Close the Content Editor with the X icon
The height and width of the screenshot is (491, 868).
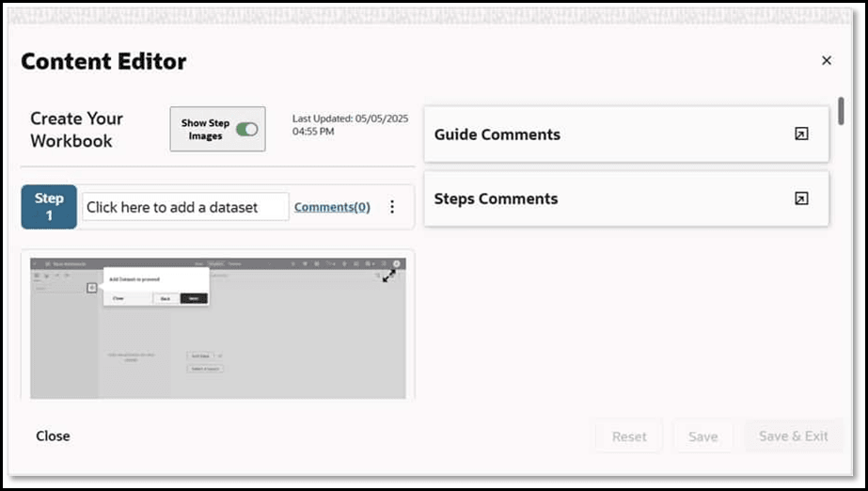(827, 60)
